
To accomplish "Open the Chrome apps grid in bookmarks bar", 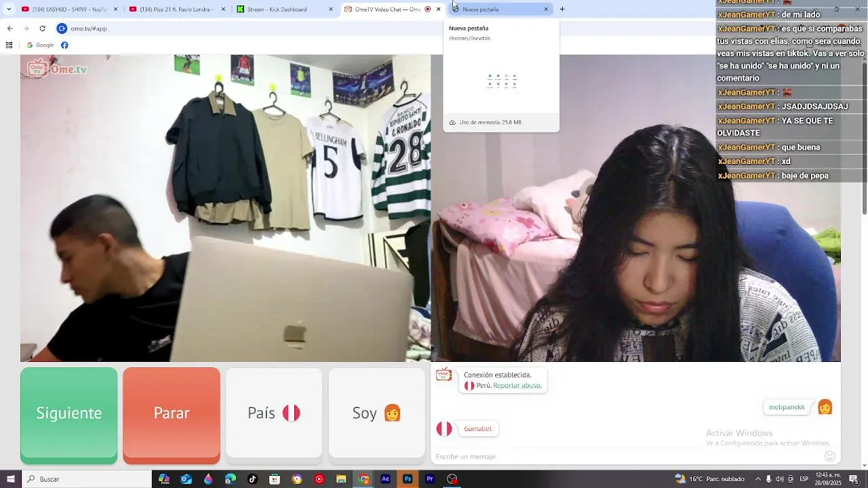I will (x=9, y=45).
